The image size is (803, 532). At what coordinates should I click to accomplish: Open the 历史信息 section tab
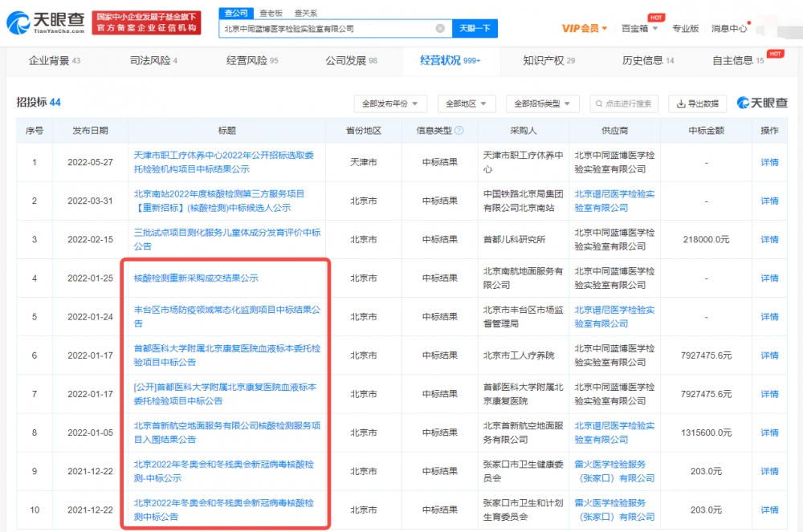tap(648, 60)
